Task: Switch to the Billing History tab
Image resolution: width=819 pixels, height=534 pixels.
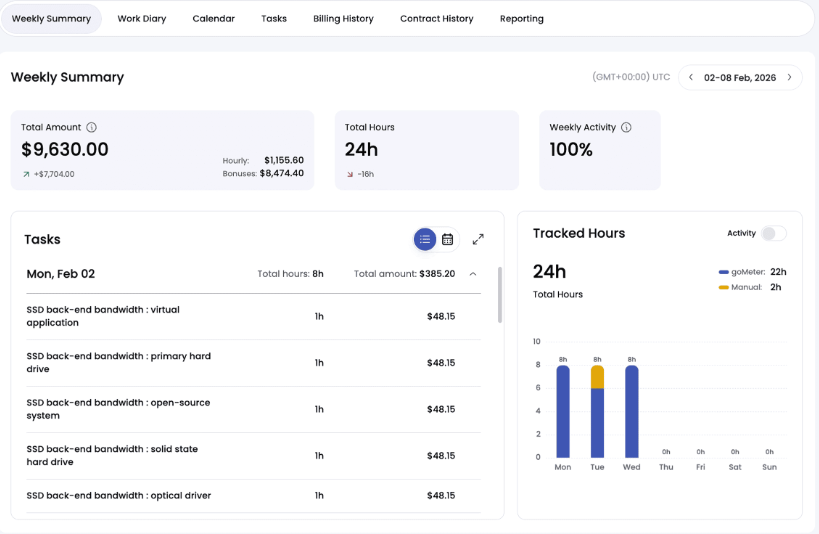Action: click(x=343, y=19)
